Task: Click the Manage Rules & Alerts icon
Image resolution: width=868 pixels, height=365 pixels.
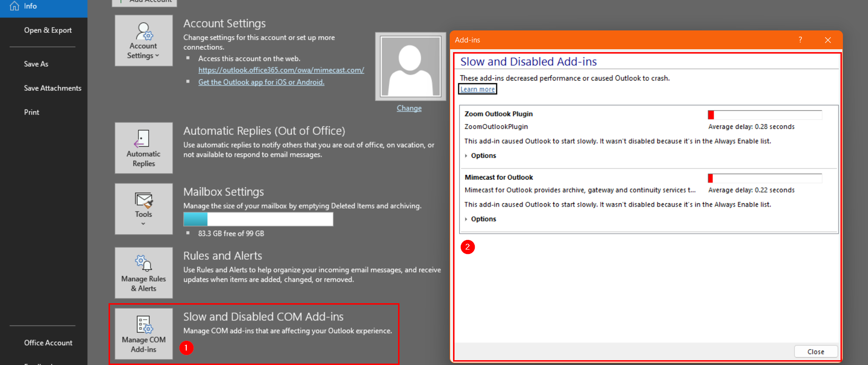Action: pyautogui.click(x=143, y=273)
